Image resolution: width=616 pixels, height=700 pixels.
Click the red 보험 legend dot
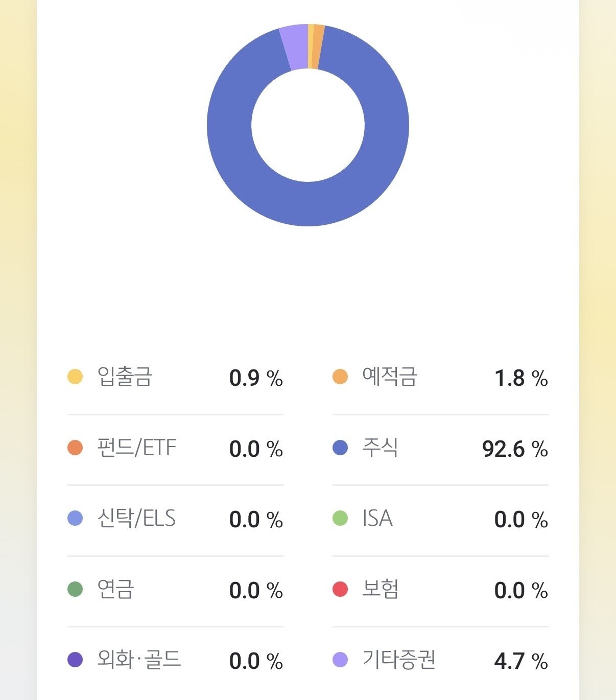click(340, 589)
